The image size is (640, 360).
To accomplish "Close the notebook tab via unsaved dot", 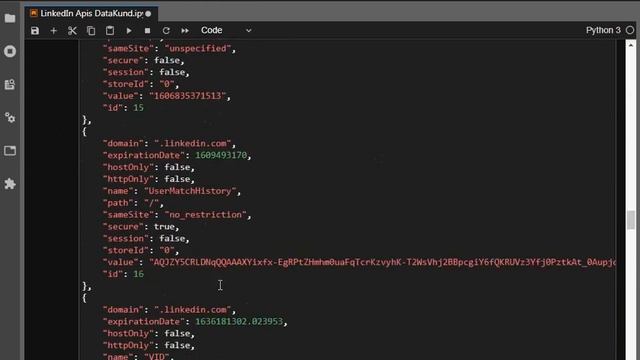I will tap(148, 14).
